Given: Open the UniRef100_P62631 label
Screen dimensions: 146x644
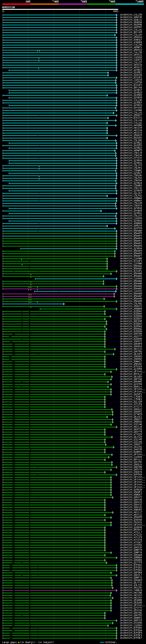Looking at the screenshot, I should click(131, 522).
